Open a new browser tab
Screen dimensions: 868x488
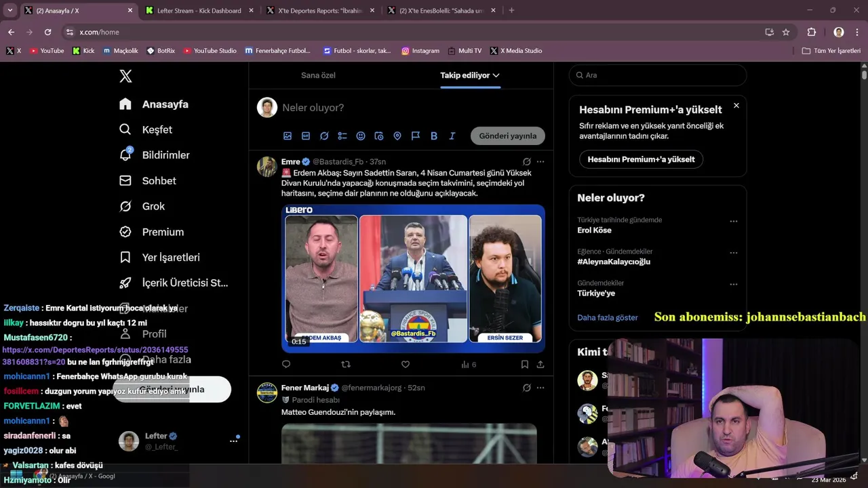[x=511, y=10]
